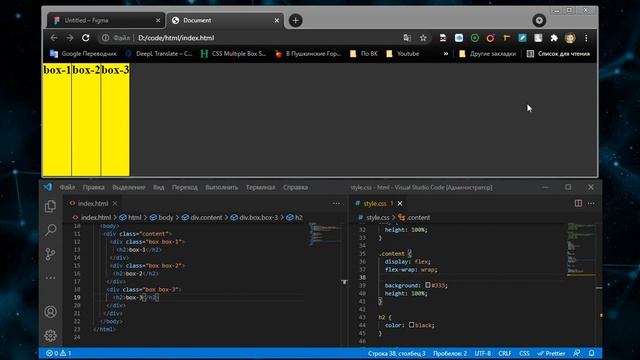Open the По ВК bookmarks folder

[364, 54]
